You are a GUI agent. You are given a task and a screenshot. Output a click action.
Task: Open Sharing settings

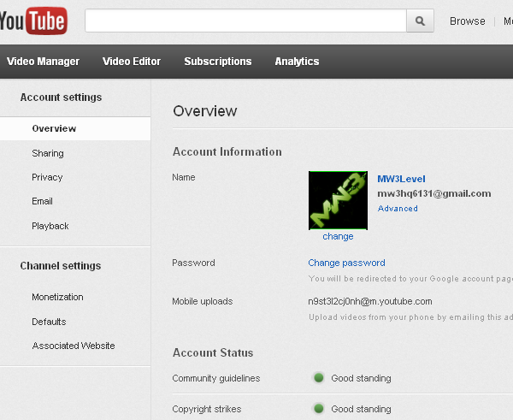pos(48,153)
